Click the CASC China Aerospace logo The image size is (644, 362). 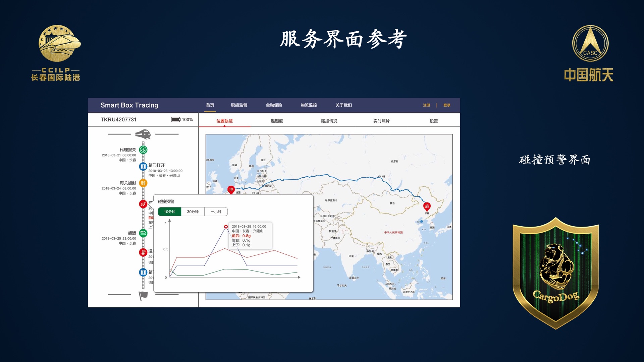click(590, 43)
